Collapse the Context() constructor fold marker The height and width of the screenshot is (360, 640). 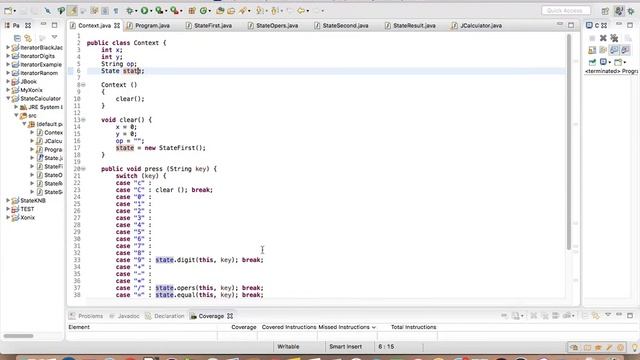83,85
